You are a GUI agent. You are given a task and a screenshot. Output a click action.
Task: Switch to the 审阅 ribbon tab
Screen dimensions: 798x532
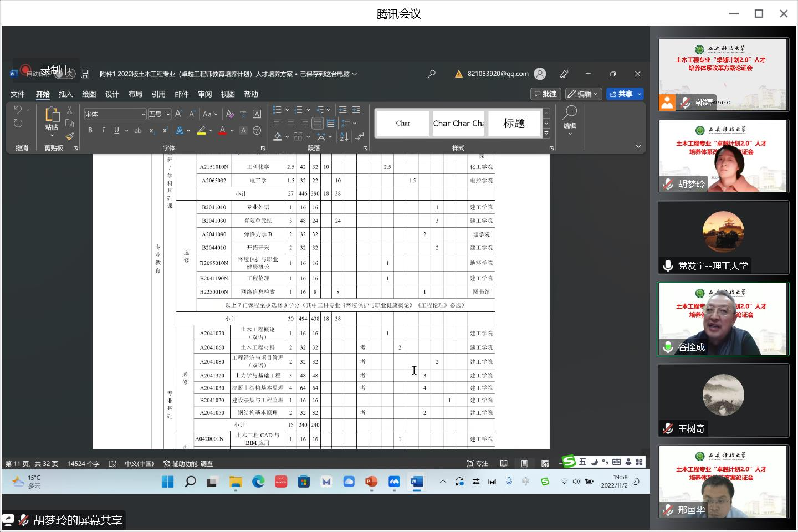click(x=205, y=94)
